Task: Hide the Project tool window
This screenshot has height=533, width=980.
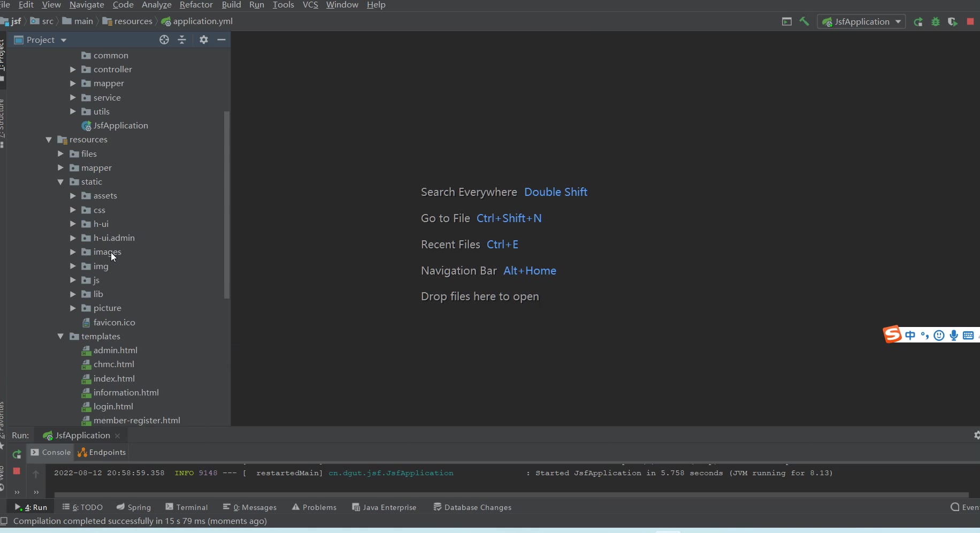Action: coord(221,40)
